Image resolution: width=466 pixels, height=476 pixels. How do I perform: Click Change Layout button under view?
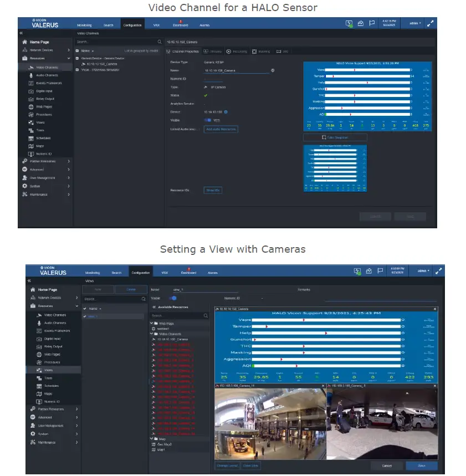click(x=227, y=465)
